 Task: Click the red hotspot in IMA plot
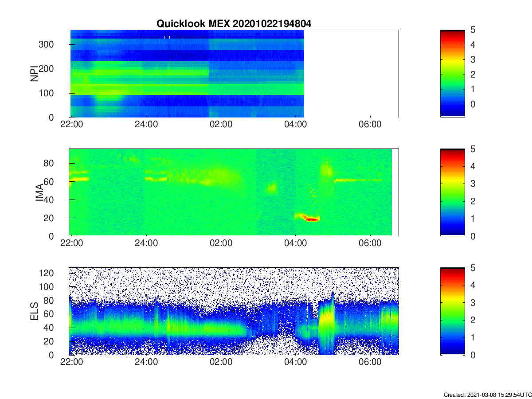(x=312, y=219)
